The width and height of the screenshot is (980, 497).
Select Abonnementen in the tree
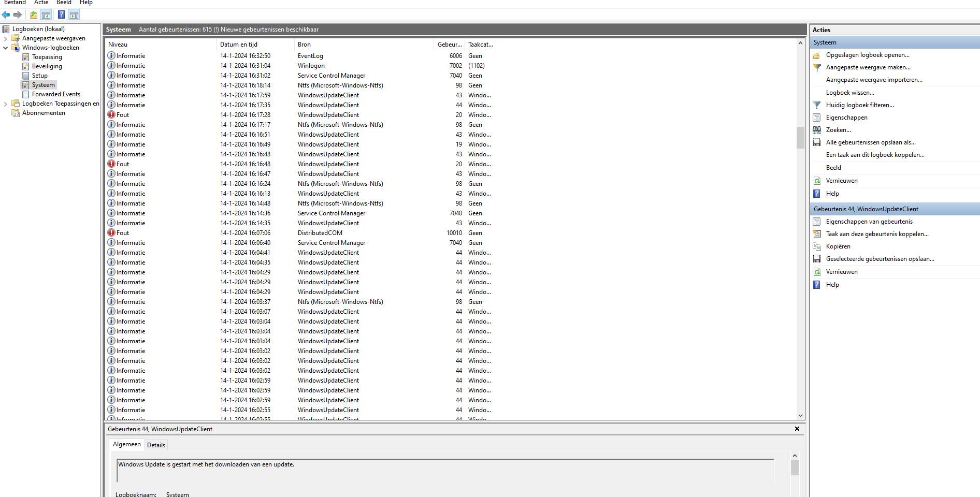[44, 113]
